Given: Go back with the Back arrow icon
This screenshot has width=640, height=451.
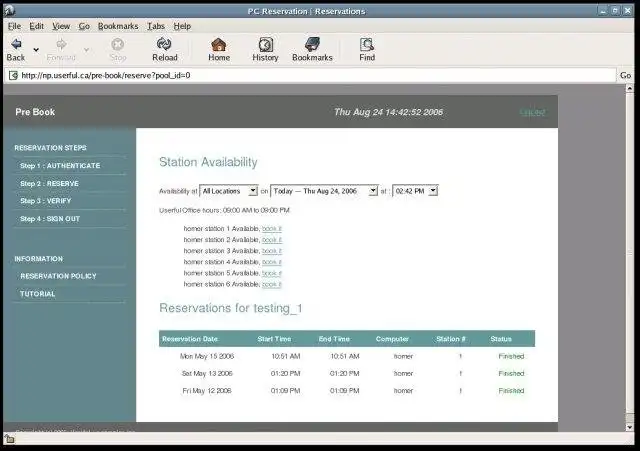Looking at the screenshot, I should (16, 44).
